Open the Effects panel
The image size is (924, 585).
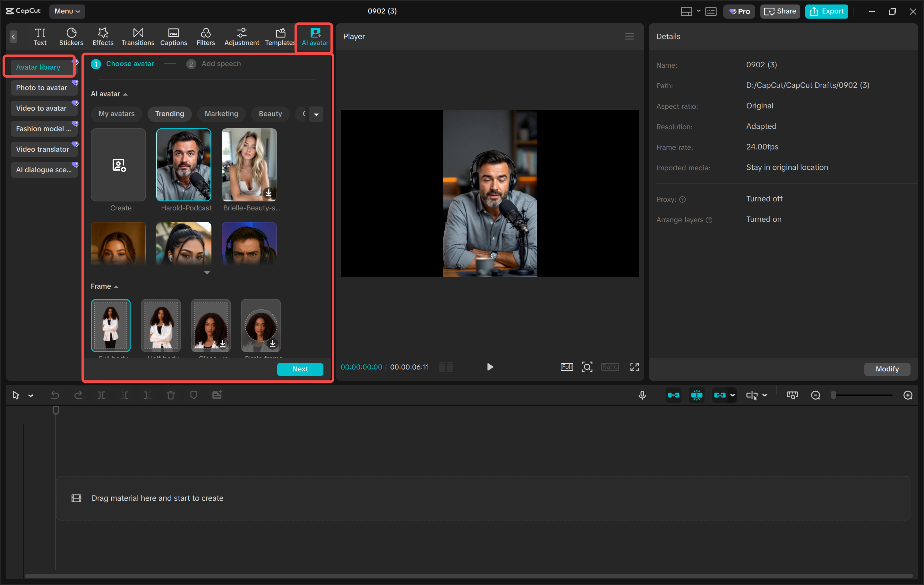point(102,36)
